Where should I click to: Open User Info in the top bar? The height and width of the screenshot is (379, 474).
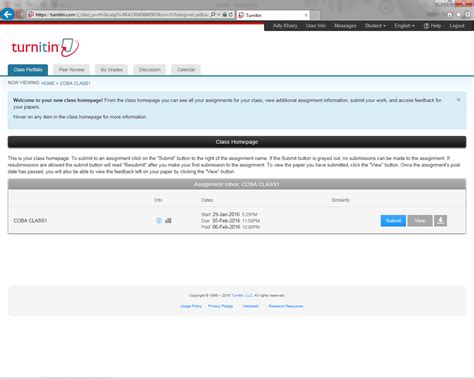(x=316, y=26)
